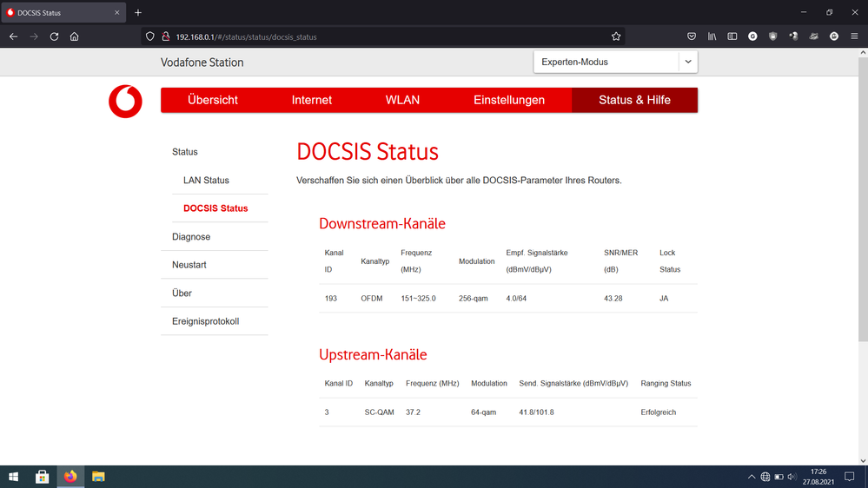Image resolution: width=868 pixels, height=488 pixels.
Task: Go to the browser home page
Action: click(74, 36)
